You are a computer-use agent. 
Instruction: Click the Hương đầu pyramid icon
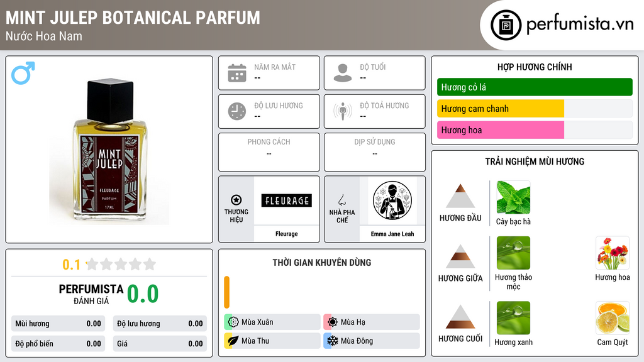pos(460,196)
